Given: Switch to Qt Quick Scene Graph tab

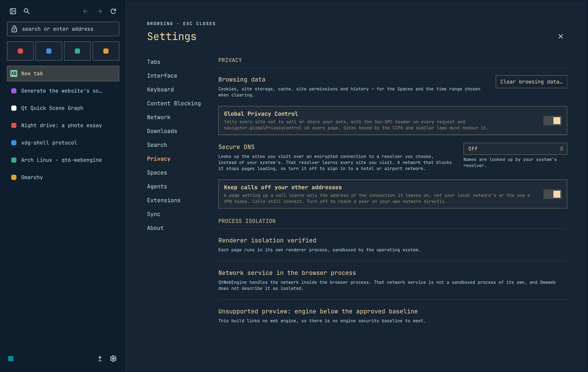Looking at the screenshot, I should click(63, 108).
